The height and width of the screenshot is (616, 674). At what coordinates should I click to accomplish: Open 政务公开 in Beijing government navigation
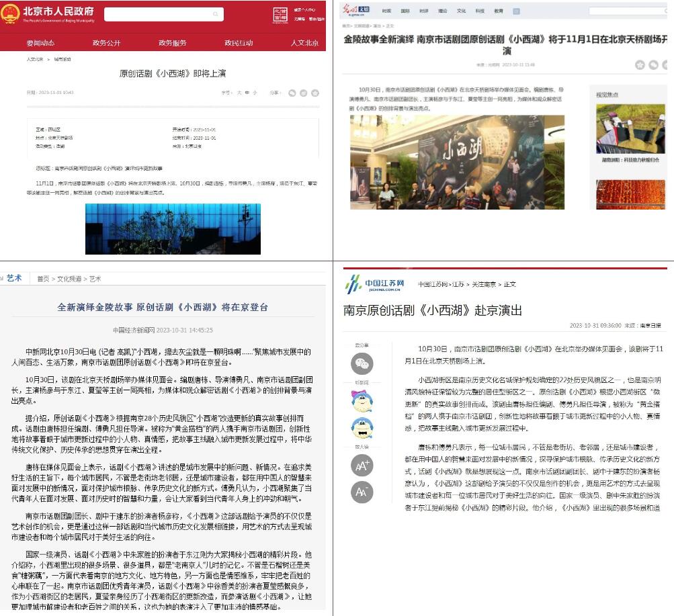click(x=107, y=43)
